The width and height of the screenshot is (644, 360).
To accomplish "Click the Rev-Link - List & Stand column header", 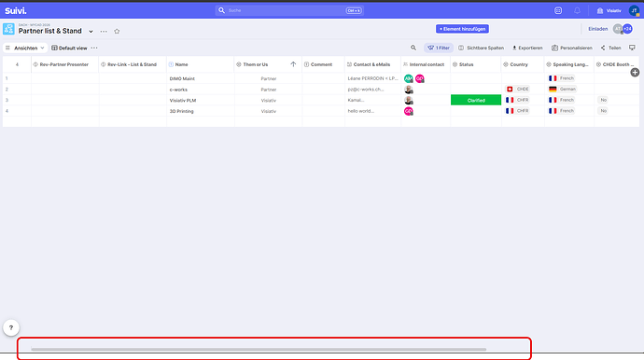I will tap(133, 64).
